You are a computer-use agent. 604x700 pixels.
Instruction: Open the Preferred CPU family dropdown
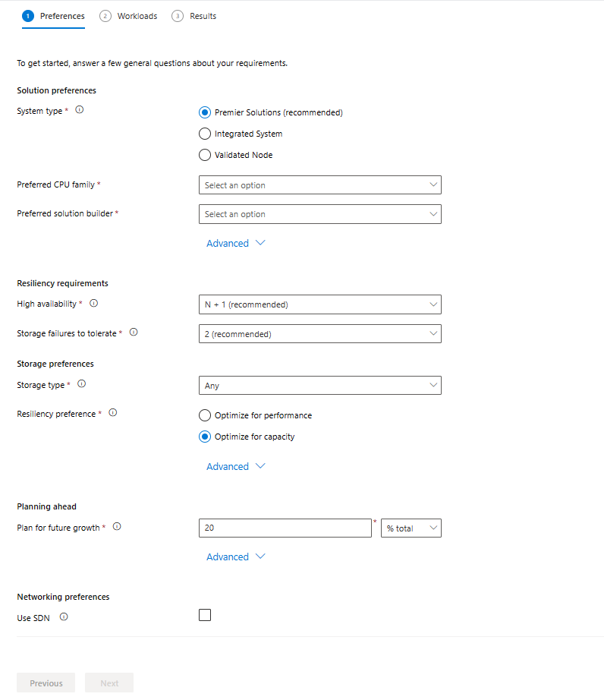point(319,184)
